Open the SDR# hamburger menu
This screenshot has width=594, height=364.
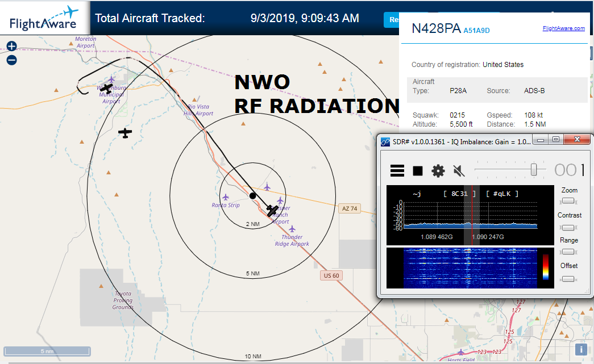[x=397, y=171]
